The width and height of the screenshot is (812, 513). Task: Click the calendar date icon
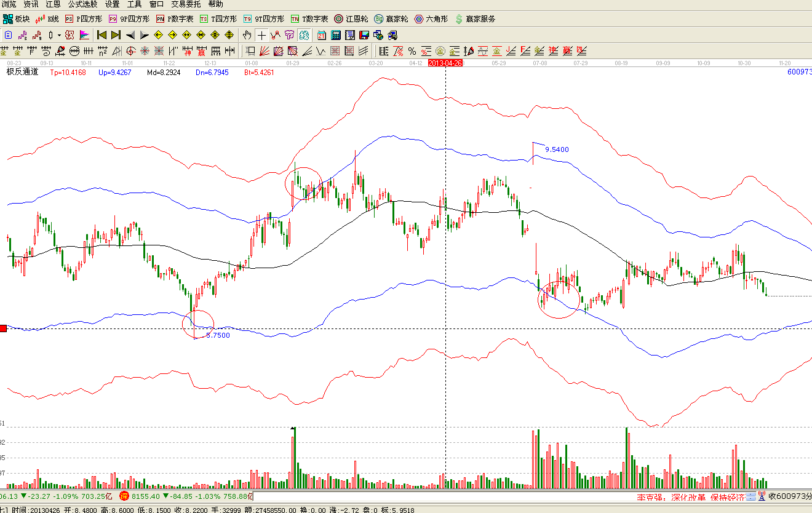(x=321, y=35)
